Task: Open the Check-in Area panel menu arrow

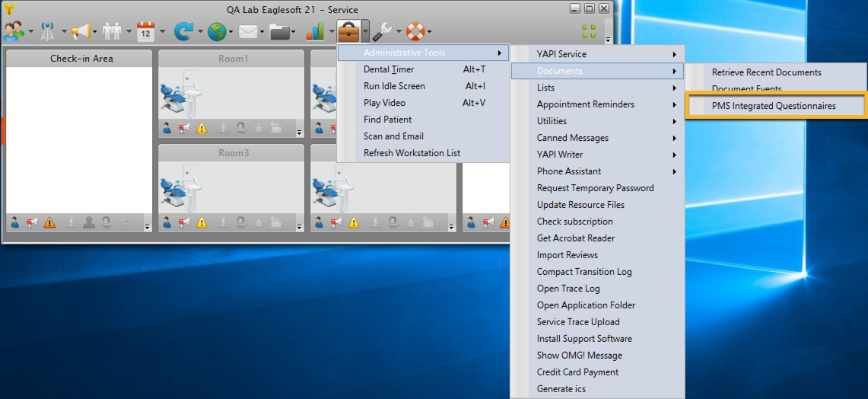Action: (148, 226)
